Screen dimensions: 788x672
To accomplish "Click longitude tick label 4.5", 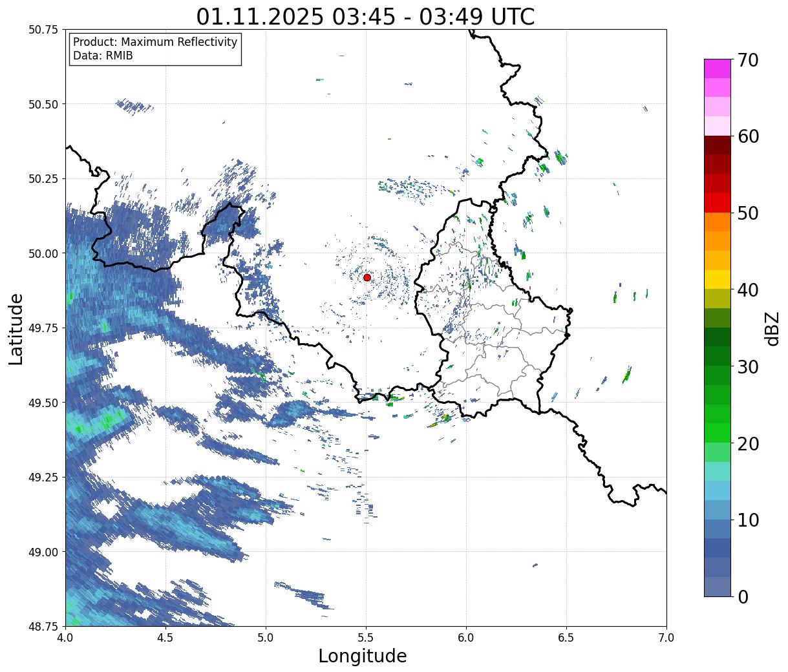I will (165, 638).
